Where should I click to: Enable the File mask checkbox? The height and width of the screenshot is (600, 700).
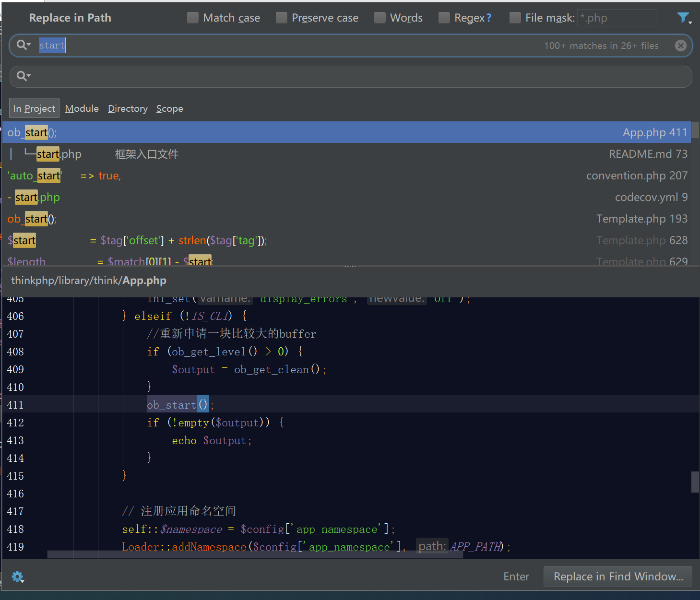point(515,18)
